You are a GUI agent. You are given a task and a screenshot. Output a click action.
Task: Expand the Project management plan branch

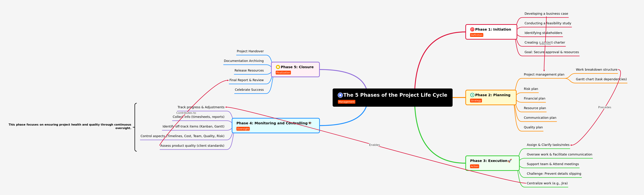(x=544, y=74)
